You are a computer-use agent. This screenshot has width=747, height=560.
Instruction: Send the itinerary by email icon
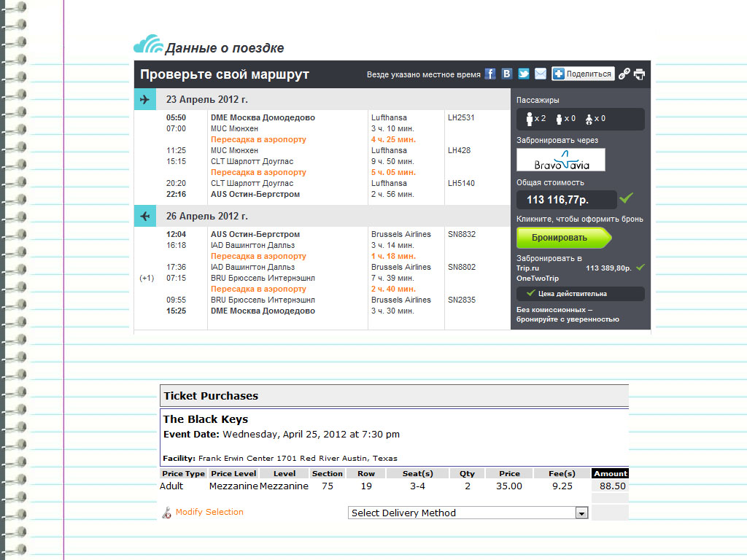coord(541,74)
